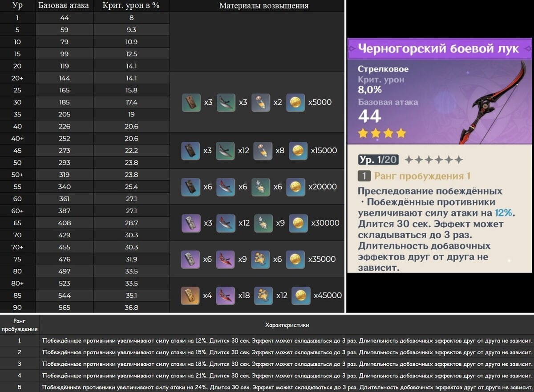Click the "Стрелковое" weapon type label
Screen dimensions: 534x392
383,69
